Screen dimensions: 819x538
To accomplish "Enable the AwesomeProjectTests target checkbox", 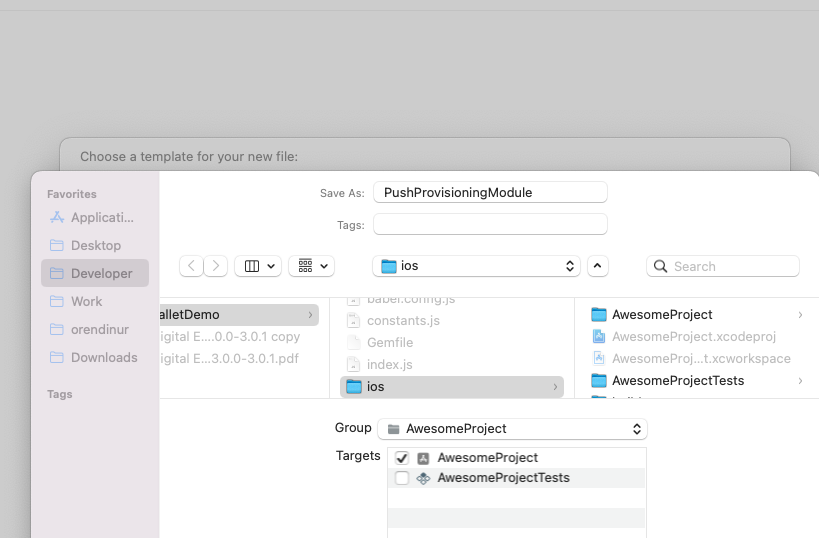I will pyautogui.click(x=402, y=478).
